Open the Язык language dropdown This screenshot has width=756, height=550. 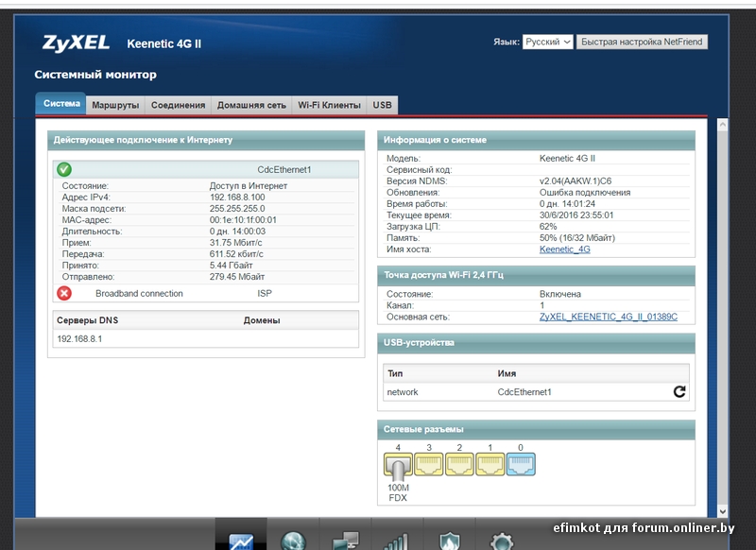tap(548, 42)
